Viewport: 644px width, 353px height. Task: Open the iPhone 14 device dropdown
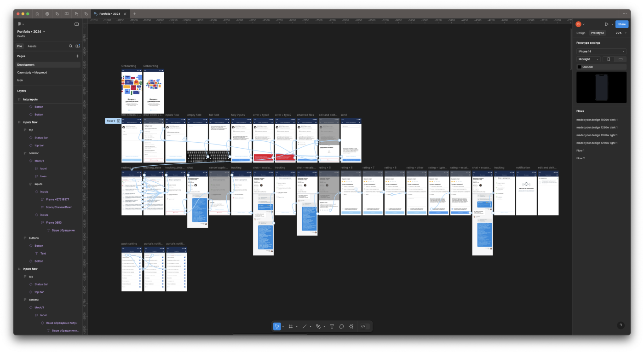(x=601, y=51)
